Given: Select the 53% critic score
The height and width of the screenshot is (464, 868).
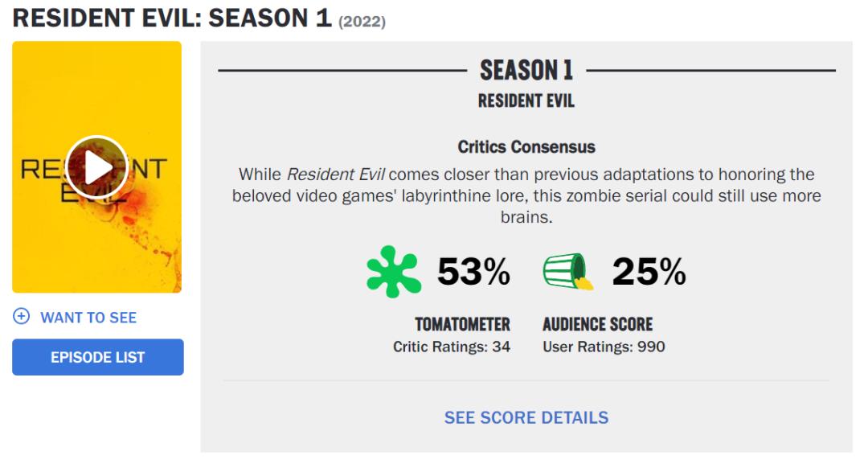Looking at the screenshot, I should click(473, 273).
